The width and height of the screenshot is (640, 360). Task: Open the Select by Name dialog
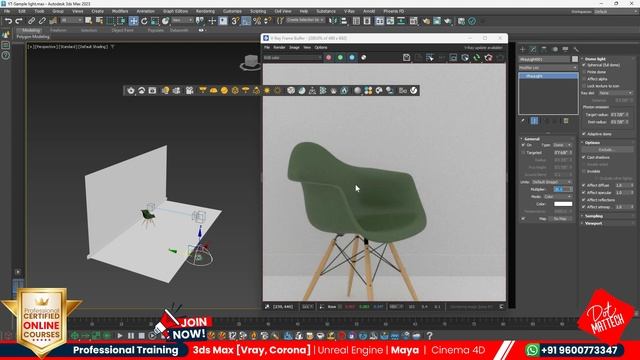point(99,21)
